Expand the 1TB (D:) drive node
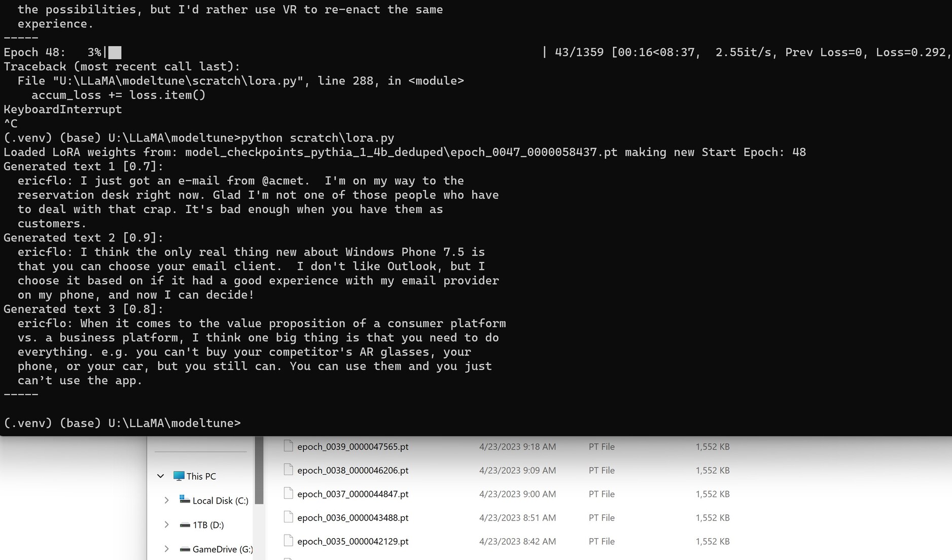 pyautogui.click(x=166, y=524)
